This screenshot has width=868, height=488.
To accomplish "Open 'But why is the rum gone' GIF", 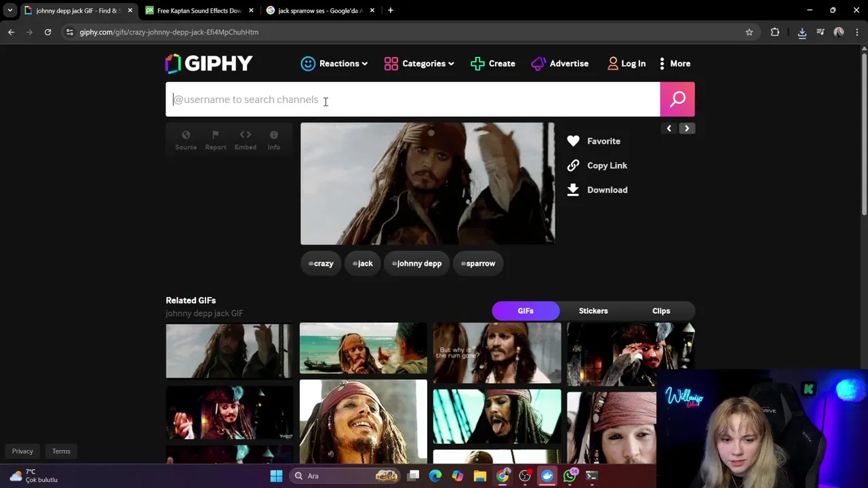I will [497, 353].
